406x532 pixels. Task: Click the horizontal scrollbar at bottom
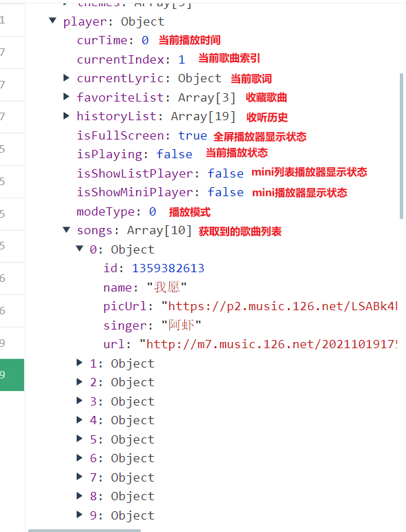tap(84, 531)
